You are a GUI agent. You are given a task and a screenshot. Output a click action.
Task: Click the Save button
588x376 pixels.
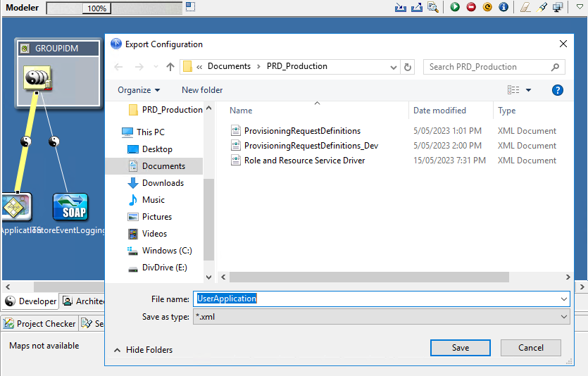pyautogui.click(x=460, y=348)
